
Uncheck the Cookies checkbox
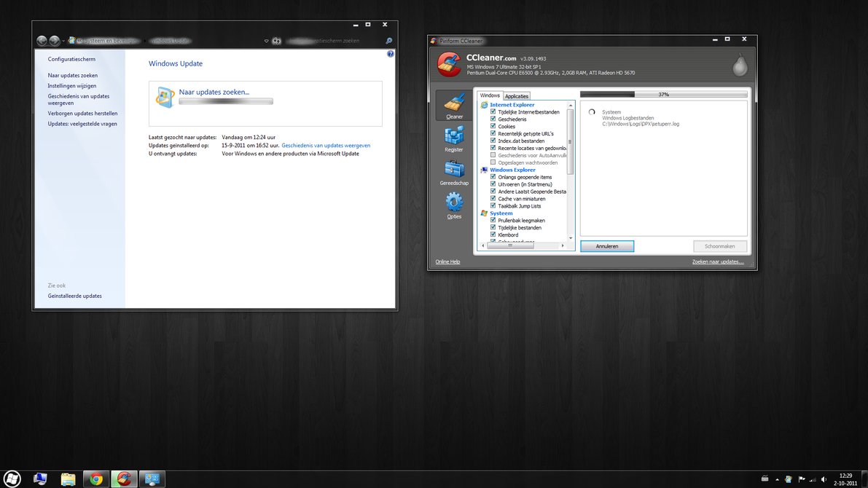click(493, 127)
